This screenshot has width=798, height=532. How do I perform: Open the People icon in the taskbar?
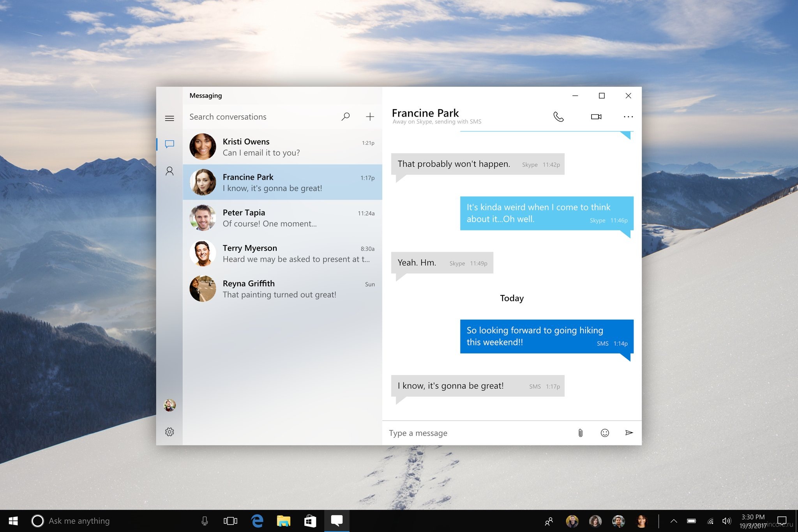tap(549, 521)
